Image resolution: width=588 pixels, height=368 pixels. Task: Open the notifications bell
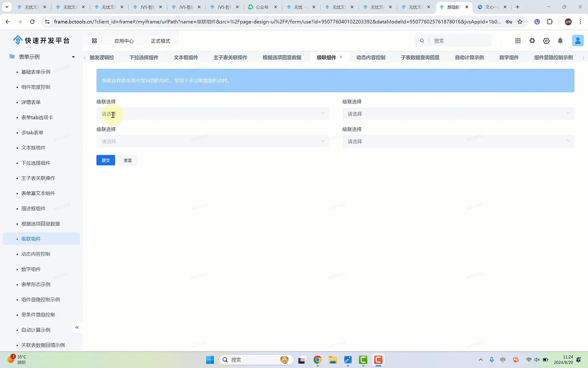tap(560, 41)
